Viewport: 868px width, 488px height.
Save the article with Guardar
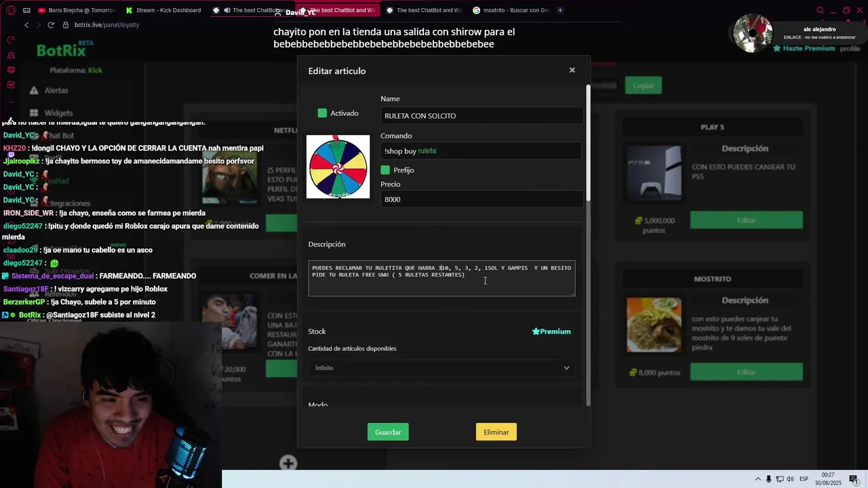(x=388, y=432)
